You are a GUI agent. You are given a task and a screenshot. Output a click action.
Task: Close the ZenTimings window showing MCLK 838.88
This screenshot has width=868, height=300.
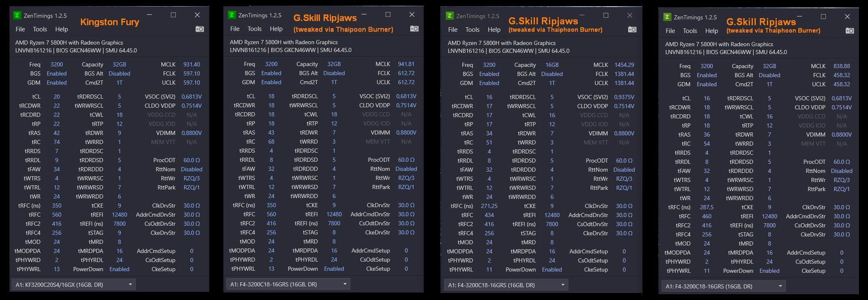847,17
